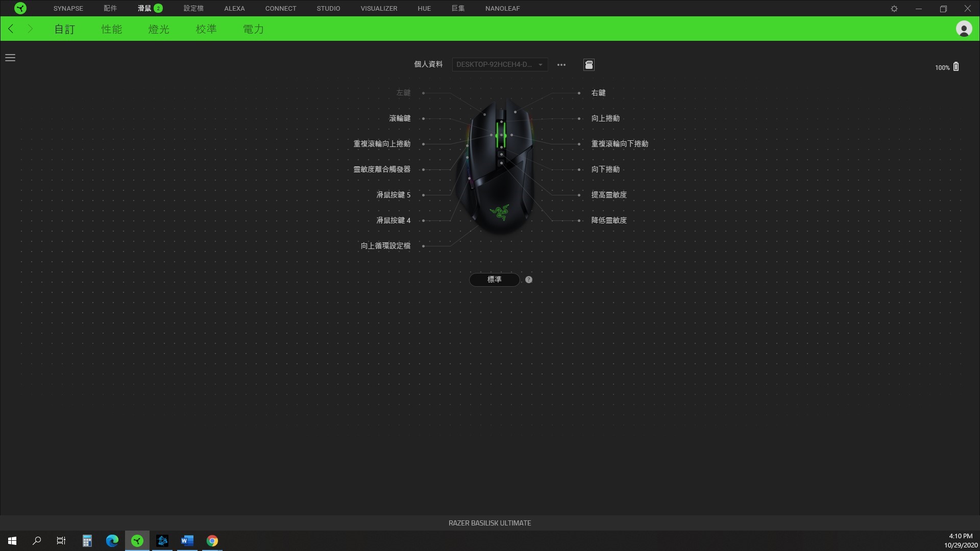Image resolution: width=980 pixels, height=551 pixels.
Task: Open blue app icon next to Word
Action: [x=162, y=541]
